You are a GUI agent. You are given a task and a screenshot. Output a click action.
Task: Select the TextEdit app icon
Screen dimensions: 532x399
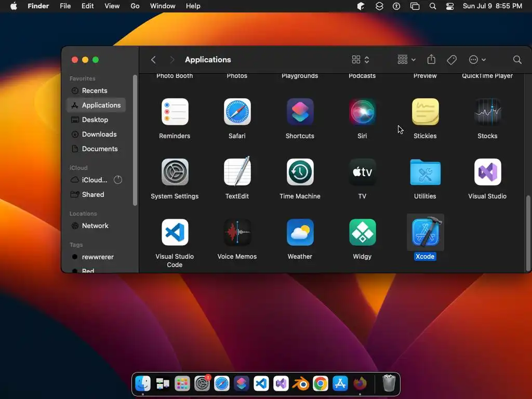237,171
